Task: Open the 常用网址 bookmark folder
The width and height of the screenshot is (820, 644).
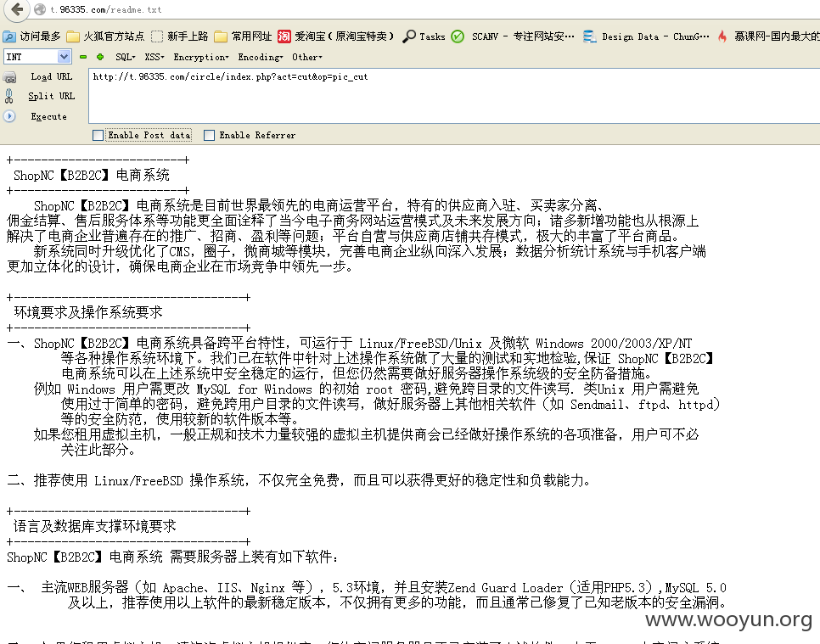Action: 244,36
